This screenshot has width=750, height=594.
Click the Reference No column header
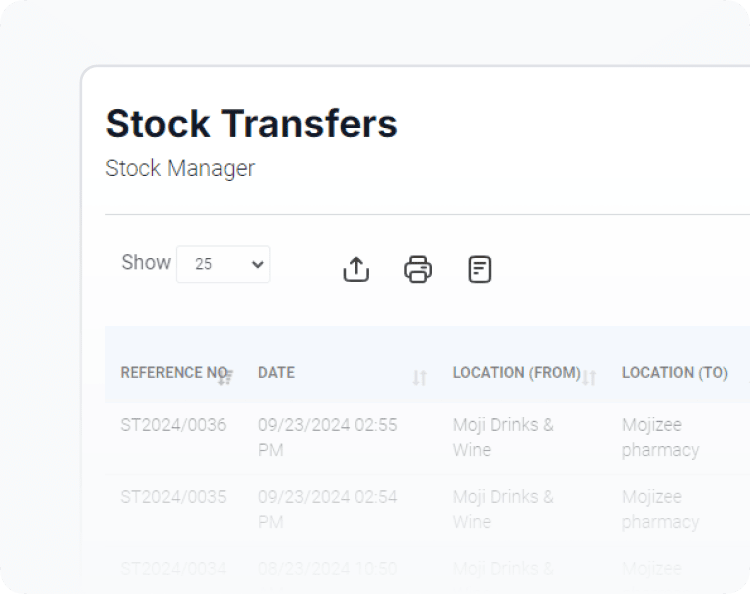click(174, 373)
